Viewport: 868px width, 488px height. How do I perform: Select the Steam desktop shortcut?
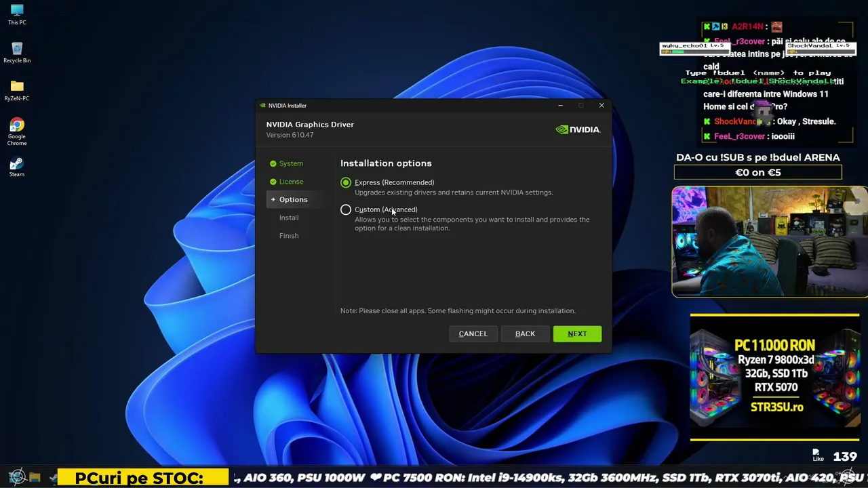coord(17,167)
